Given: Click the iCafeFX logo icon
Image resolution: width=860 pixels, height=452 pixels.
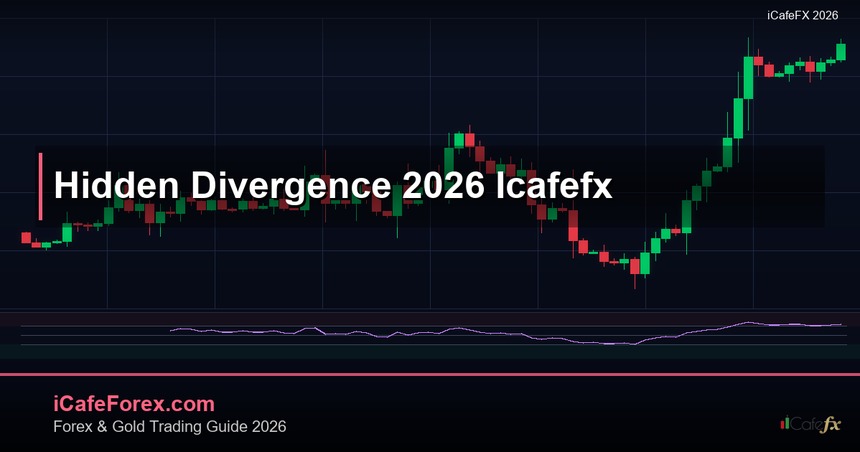Looking at the screenshot, I should [811, 424].
